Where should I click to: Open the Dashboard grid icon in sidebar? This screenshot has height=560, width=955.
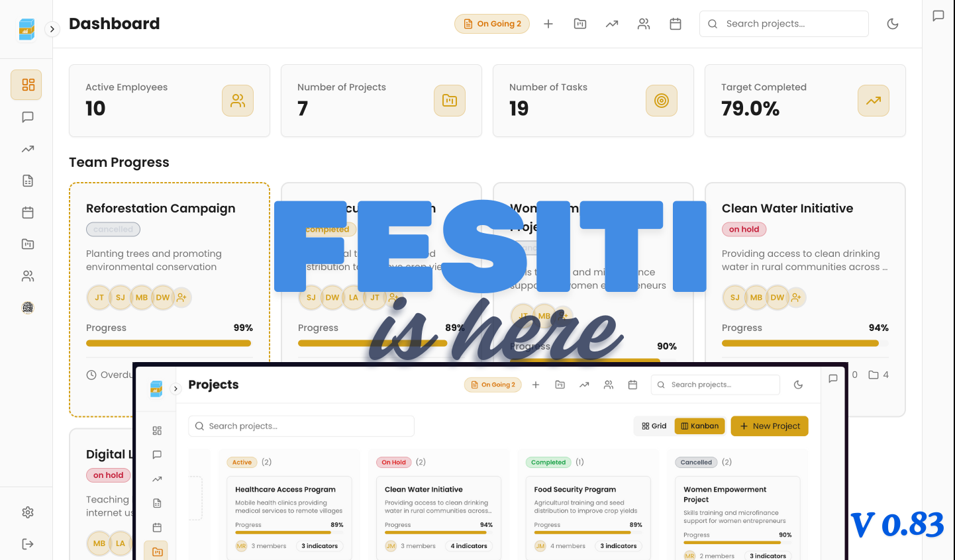click(x=26, y=85)
